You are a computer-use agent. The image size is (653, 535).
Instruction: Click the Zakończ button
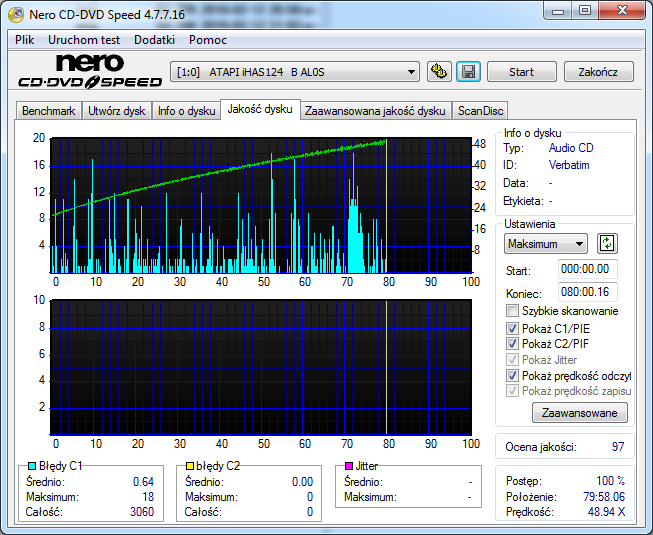598,72
